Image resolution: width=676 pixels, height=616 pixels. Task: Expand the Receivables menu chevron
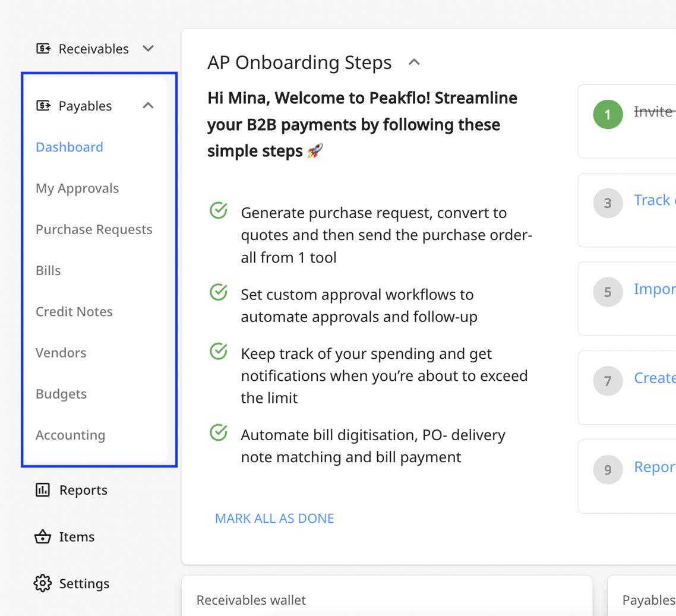click(149, 48)
